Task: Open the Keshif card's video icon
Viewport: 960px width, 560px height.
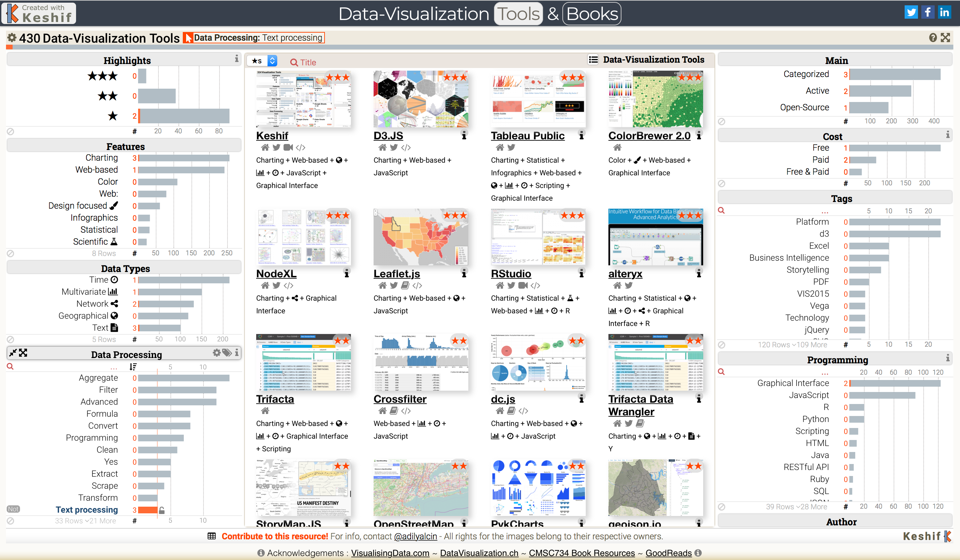Action: pyautogui.click(x=289, y=147)
